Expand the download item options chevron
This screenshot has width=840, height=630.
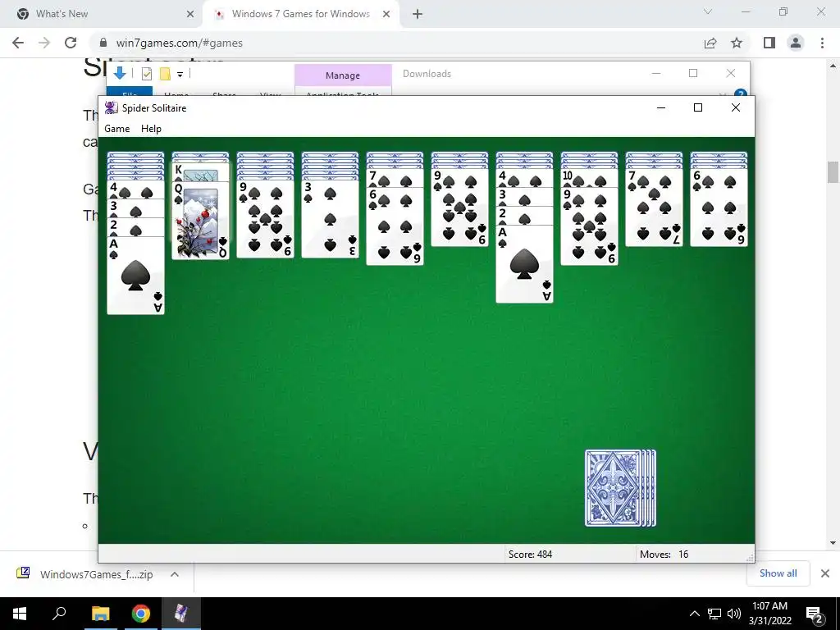175,574
